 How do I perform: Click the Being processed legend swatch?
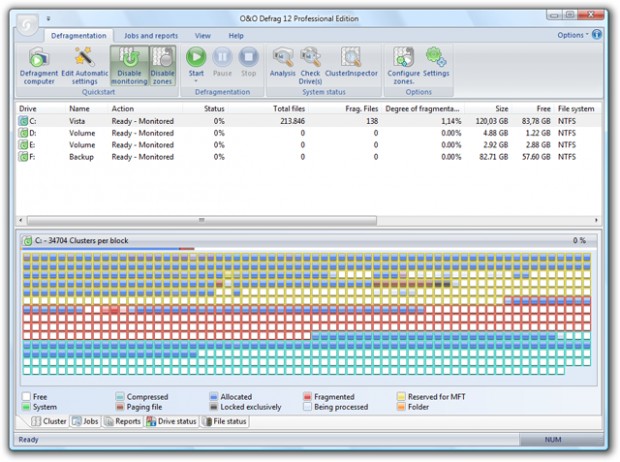pos(307,407)
